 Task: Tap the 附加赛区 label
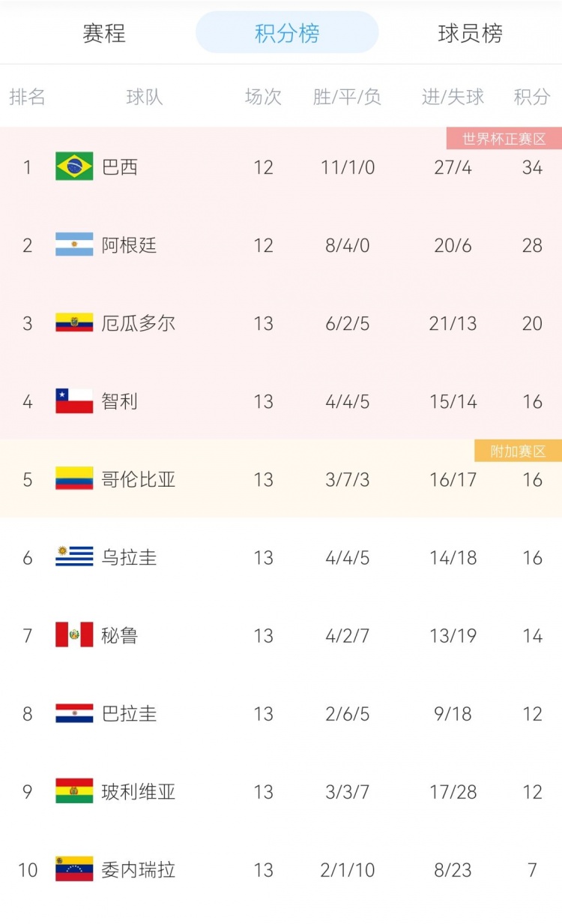point(518,451)
